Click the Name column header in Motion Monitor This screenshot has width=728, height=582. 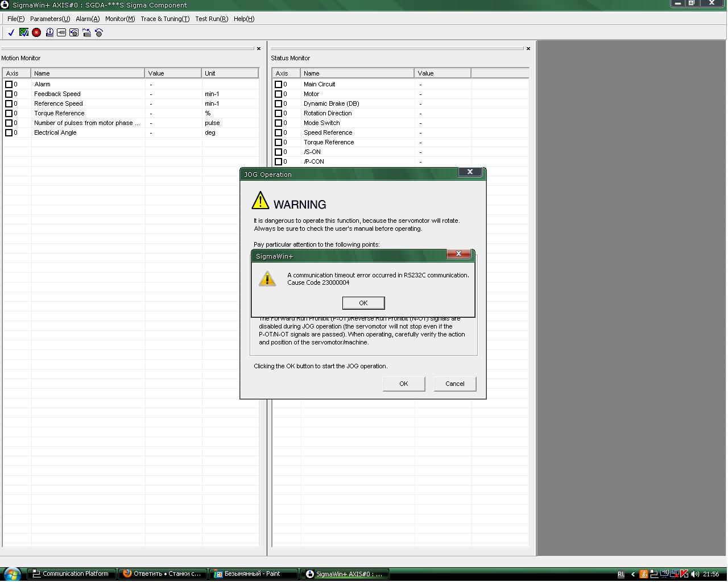coord(88,73)
